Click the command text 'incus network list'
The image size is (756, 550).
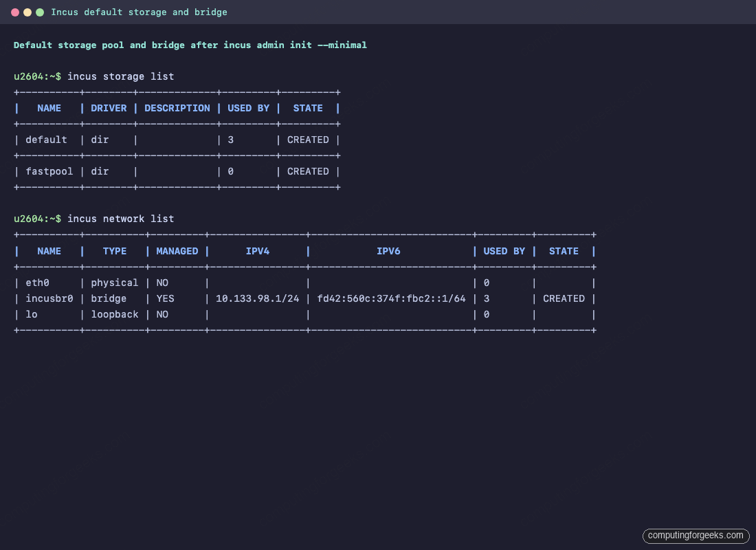(120, 219)
